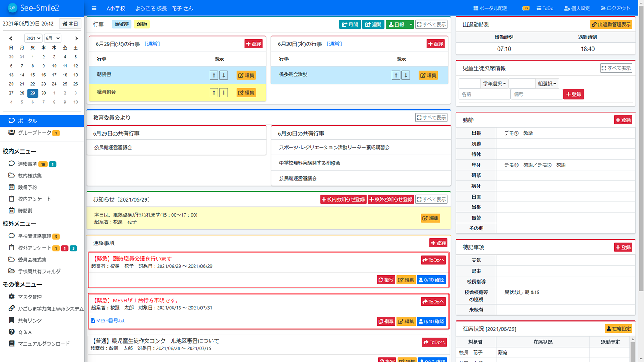Open グループトーク in the sidebar

tap(34, 133)
